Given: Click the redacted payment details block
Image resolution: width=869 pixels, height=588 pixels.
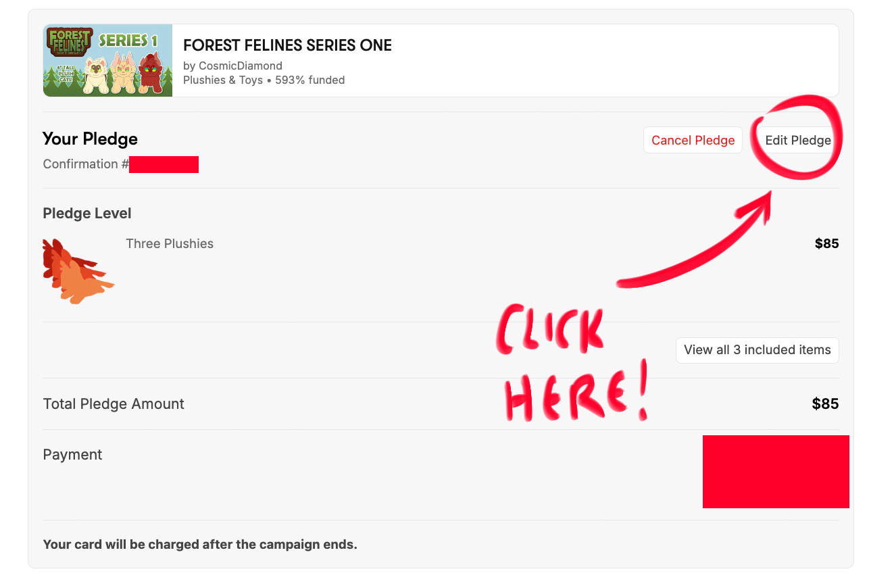Looking at the screenshot, I should pos(775,472).
